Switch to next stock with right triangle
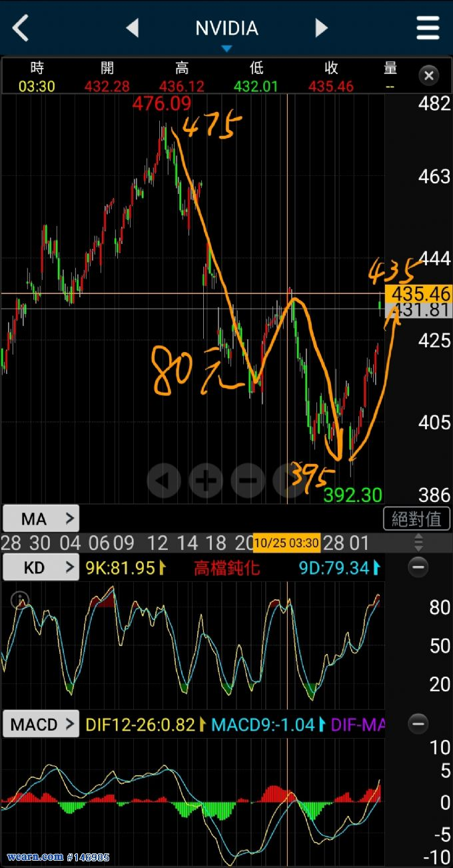This screenshot has width=453, height=868. (x=321, y=28)
